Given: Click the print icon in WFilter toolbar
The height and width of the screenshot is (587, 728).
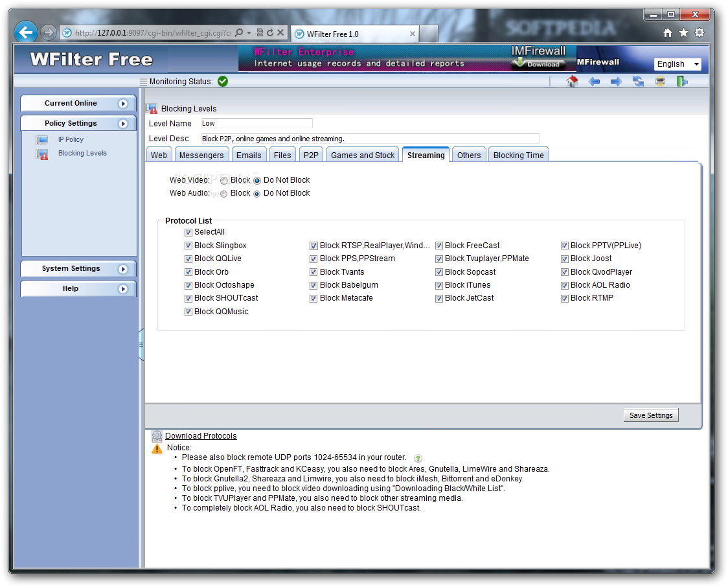Looking at the screenshot, I should pos(660,82).
